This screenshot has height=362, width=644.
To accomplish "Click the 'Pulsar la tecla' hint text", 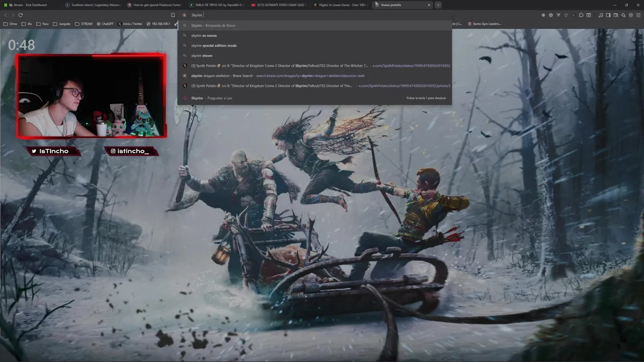I will [x=426, y=98].
